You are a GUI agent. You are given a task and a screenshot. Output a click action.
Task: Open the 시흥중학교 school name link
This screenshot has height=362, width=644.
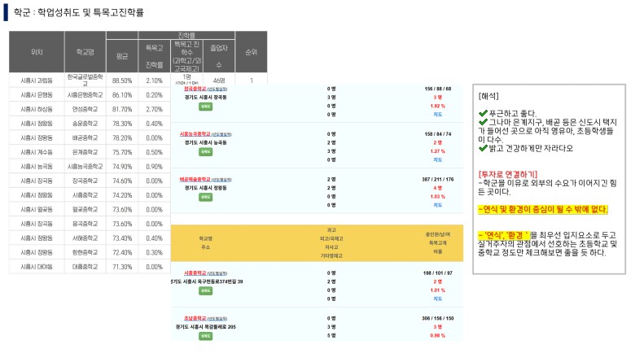click(195, 273)
